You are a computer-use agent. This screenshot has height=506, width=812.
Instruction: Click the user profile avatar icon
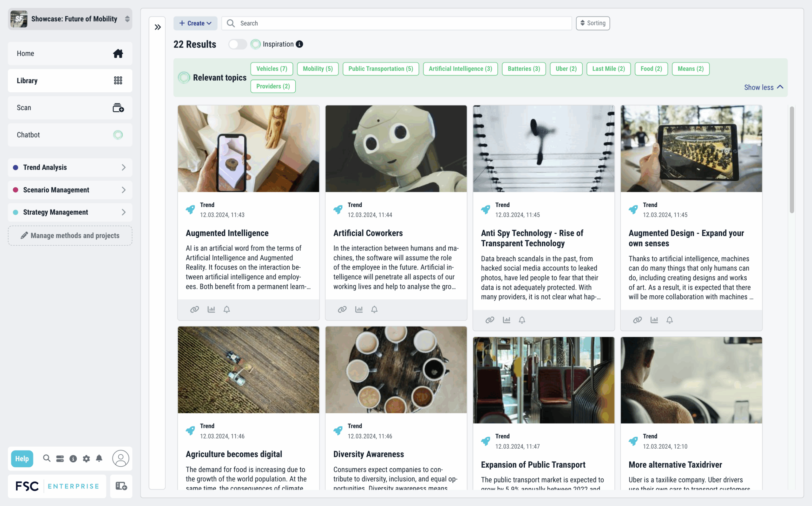click(121, 459)
